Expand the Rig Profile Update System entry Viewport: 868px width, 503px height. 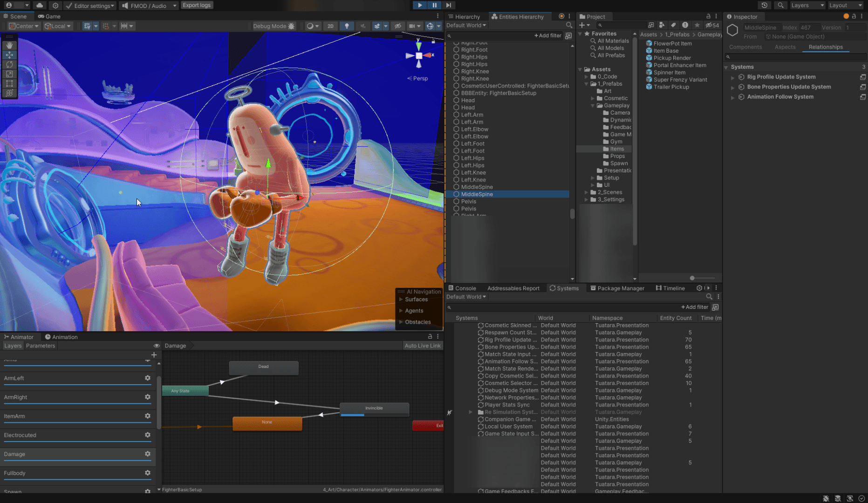pos(732,77)
